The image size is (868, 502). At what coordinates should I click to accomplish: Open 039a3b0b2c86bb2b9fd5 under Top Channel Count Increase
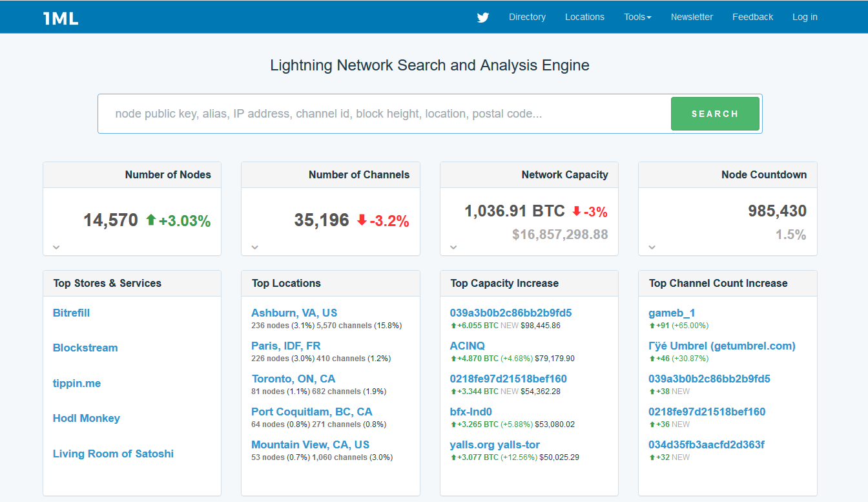tap(709, 379)
